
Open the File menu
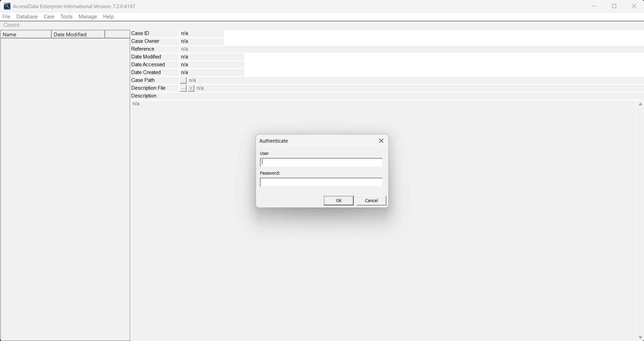6,17
